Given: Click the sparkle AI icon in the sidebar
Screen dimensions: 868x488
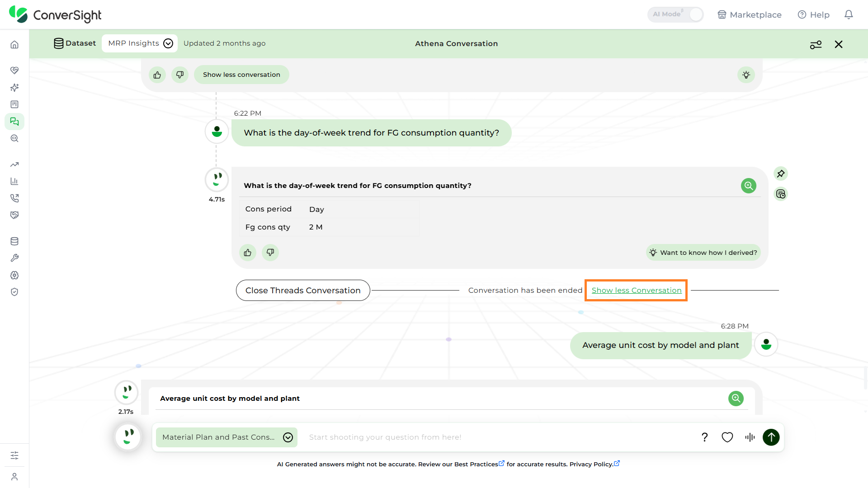Looking at the screenshot, I should pos(14,87).
